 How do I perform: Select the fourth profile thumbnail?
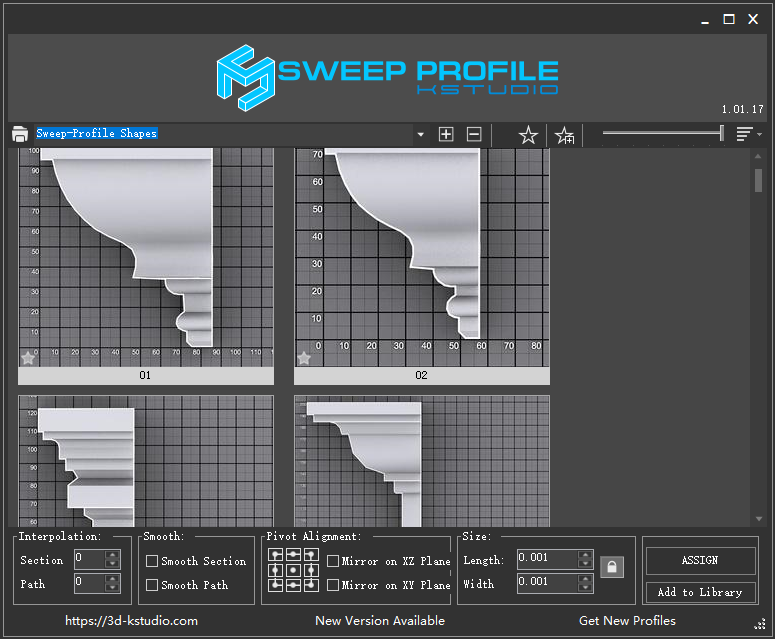click(422, 461)
